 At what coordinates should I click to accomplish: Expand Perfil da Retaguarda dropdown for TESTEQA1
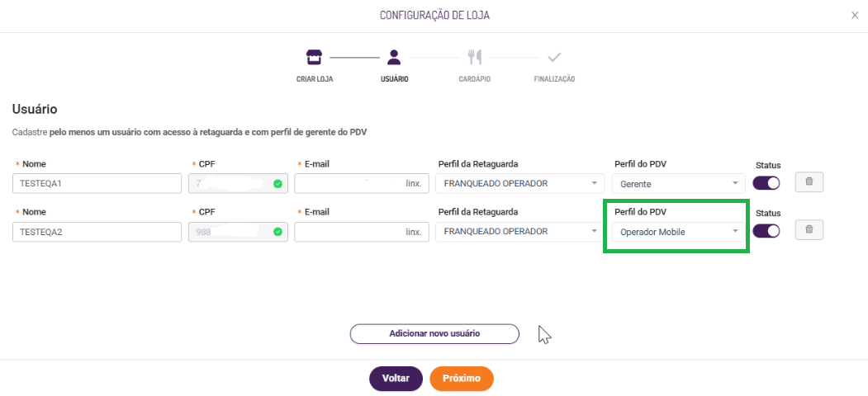[520, 183]
